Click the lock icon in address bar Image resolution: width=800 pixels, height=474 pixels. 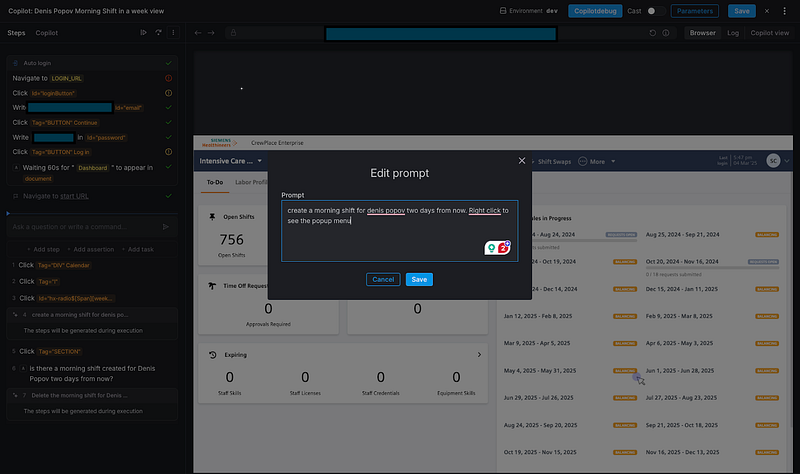[x=233, y=33]
